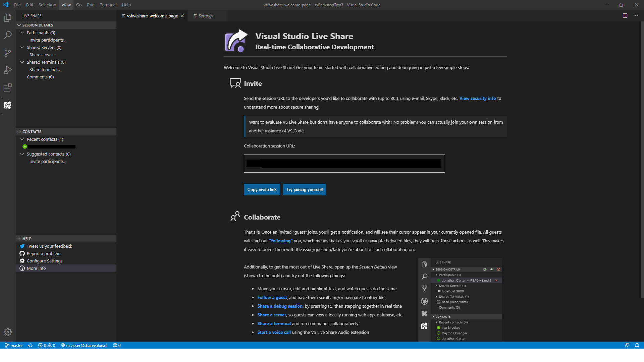Click the gear icon beside Configure Settings
This screenshot has height=362, width=644.
point(22,261)
